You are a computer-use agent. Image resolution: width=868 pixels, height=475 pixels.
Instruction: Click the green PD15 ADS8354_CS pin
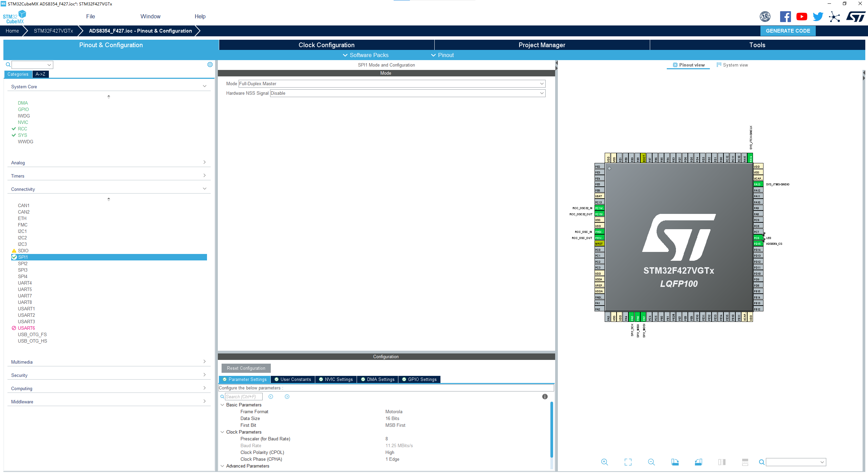coord(758,244)
